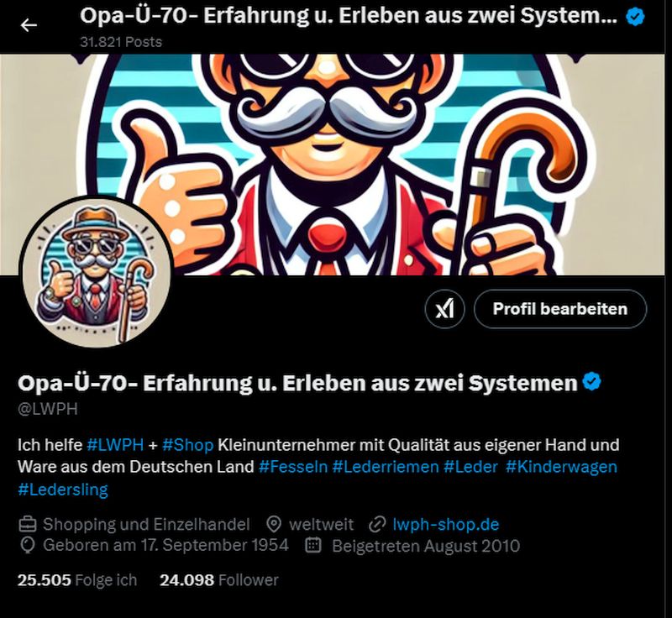
Task: Open the #Kinderwagen hashtag
Action: (x=561, y=466)
